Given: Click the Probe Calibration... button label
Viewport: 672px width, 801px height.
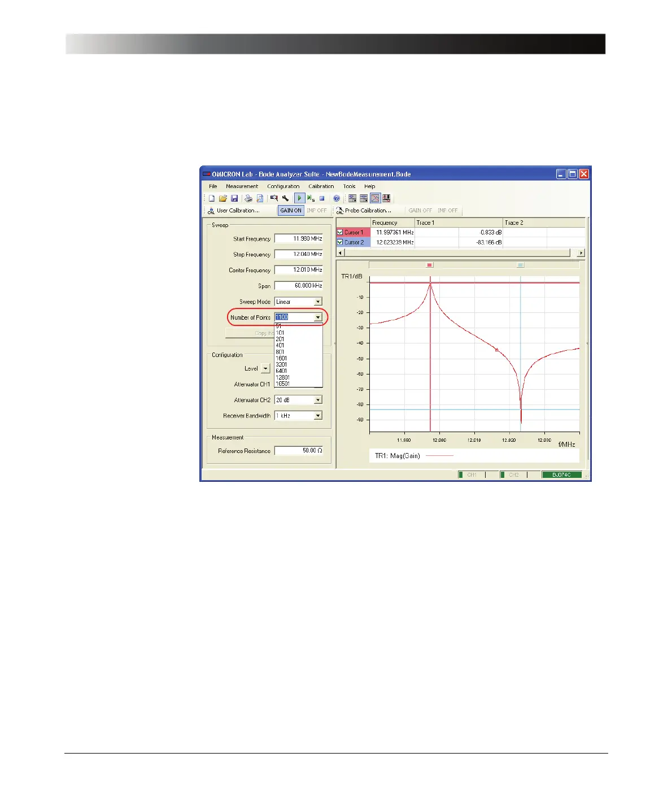Looking at the screenshot, I should 368,211.
